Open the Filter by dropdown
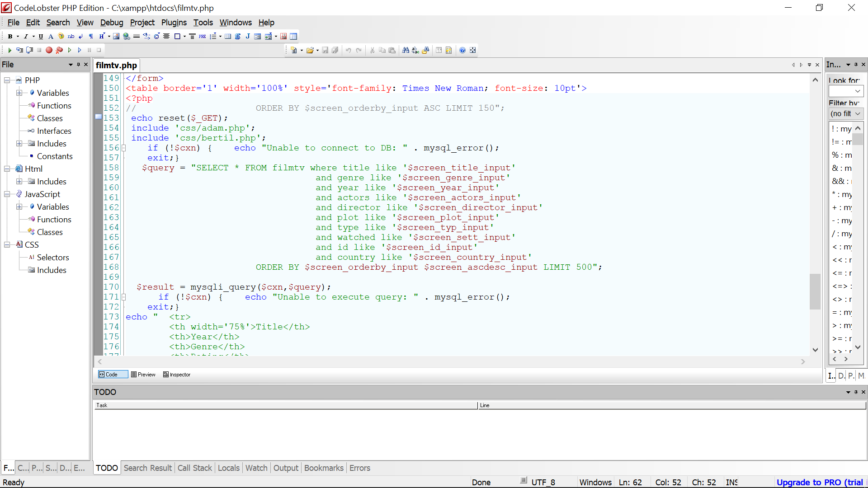868x488 pixels. coord(846,114)
